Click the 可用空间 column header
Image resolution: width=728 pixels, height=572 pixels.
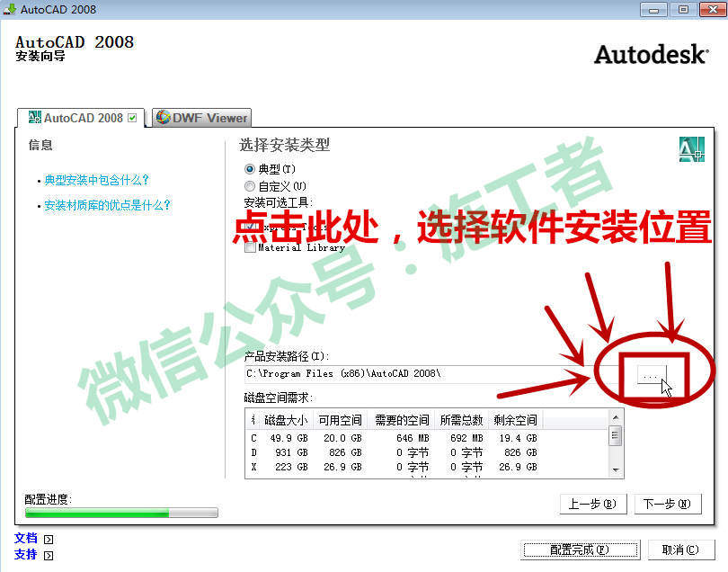click(x=340, y=420)
